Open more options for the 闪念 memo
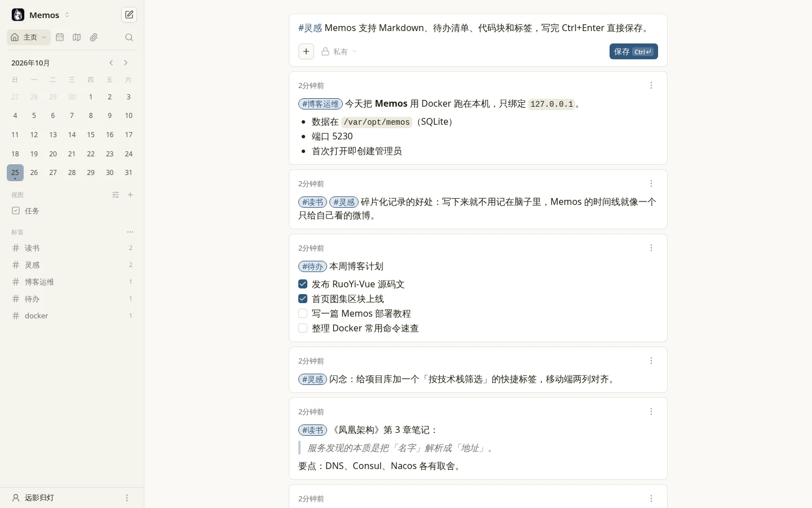This screenshot has width=812, height=508. [x=651, y=361]
